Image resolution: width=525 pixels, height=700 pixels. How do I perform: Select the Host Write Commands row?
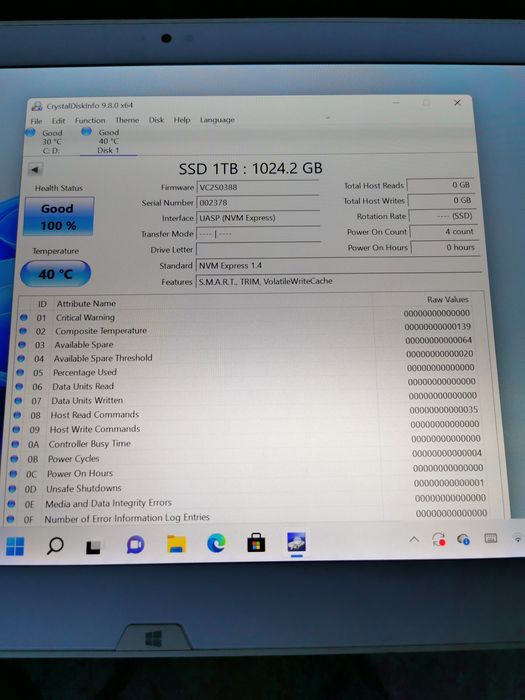click(x=248, y=428)
